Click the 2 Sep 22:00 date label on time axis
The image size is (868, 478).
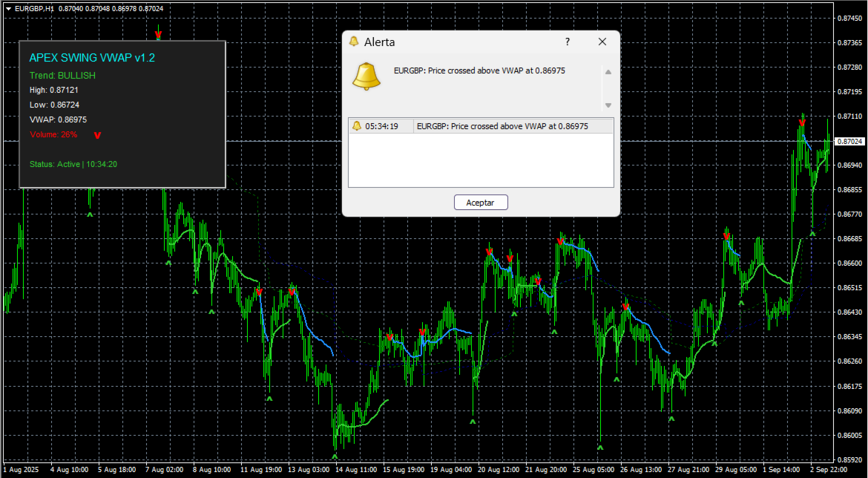(829, 470)
